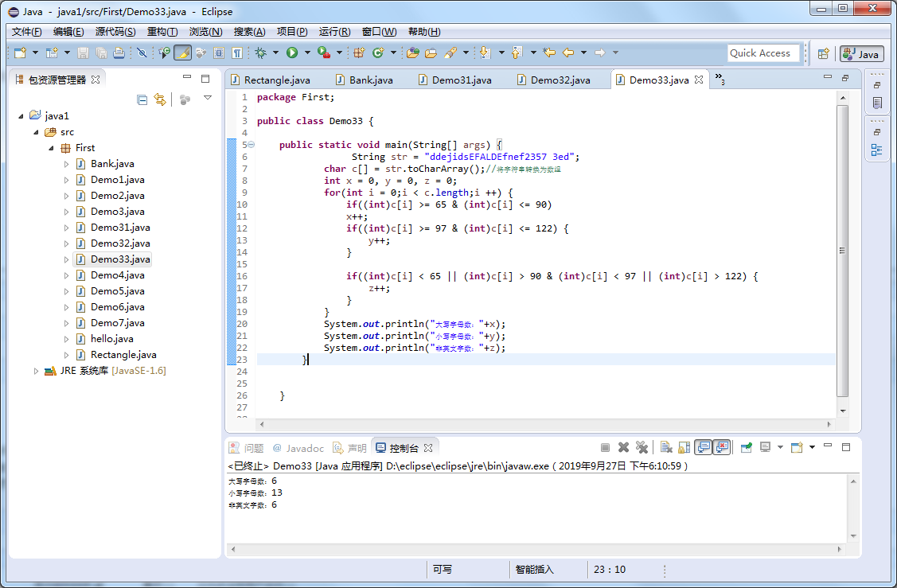897x588 pixels.
Task: Click the Open Perspective icon
Action: pos(823,54)
